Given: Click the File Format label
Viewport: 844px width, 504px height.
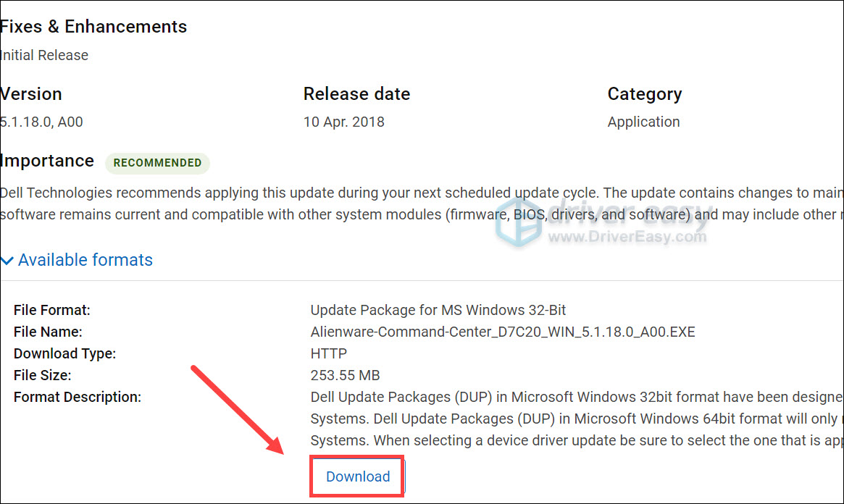Looking at the screenshot, I should point(51,310).
